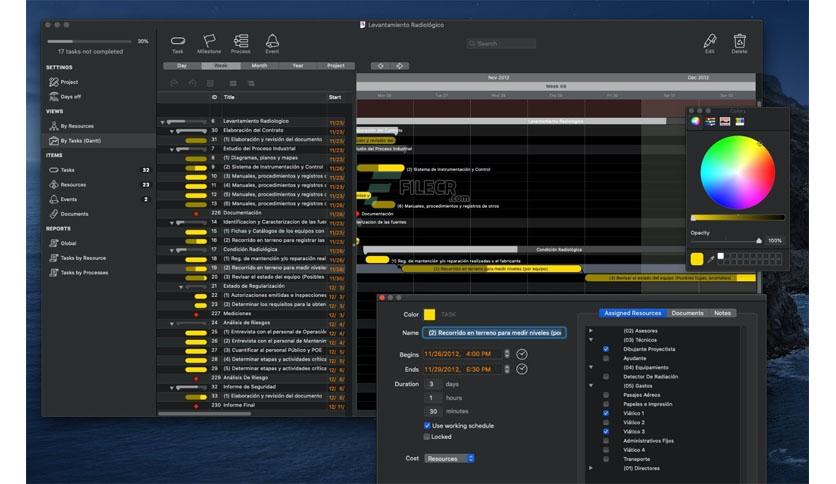836x484 pixels.
Task: Select the pencils picker mode
Action: point(740,122)
